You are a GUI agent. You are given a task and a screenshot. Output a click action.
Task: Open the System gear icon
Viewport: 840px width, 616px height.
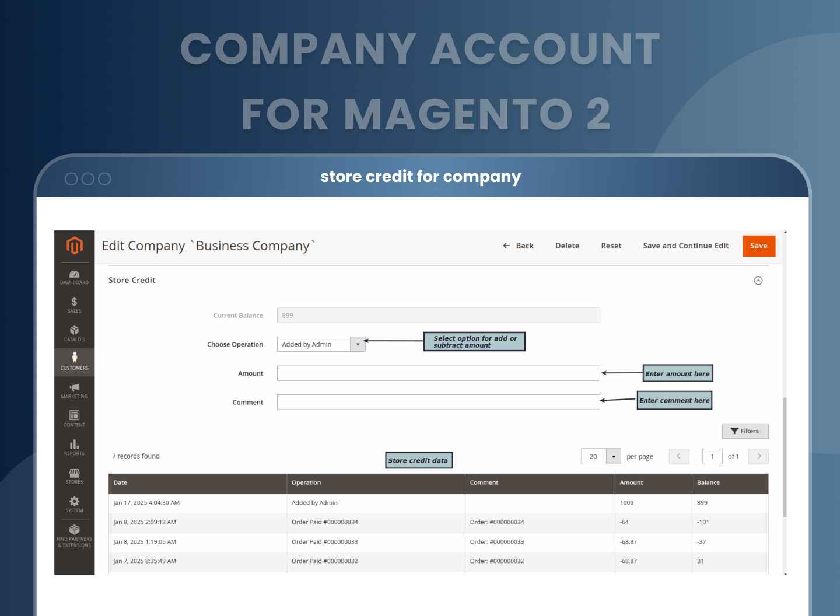point(74,504)
